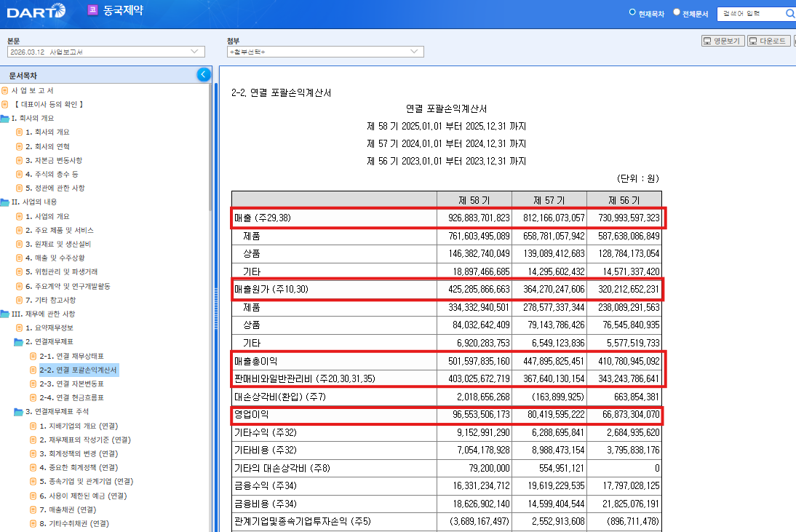
Task: Collapse the 문서목차 panel with the round arrow
Action: (x=204, y=75)
